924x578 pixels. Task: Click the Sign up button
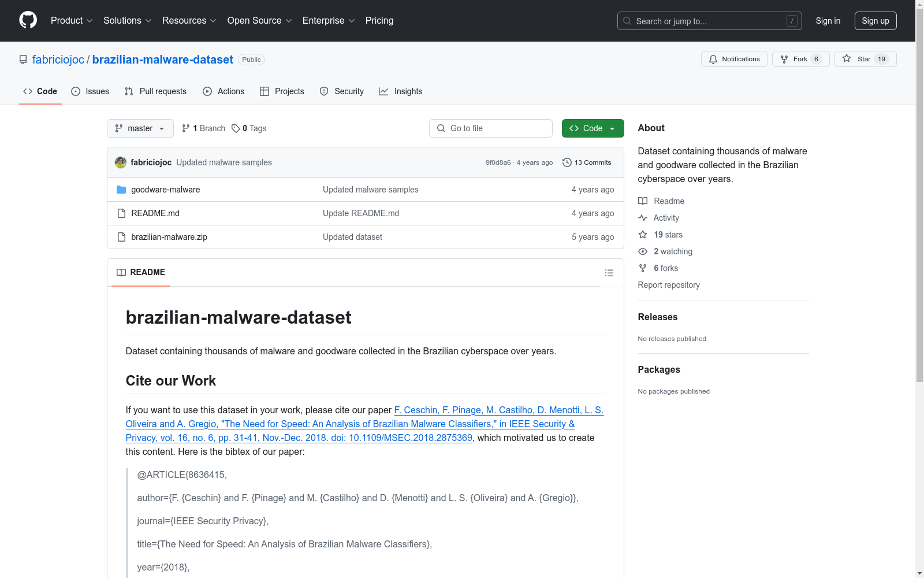pyautogui.click(x=875, y=21)
